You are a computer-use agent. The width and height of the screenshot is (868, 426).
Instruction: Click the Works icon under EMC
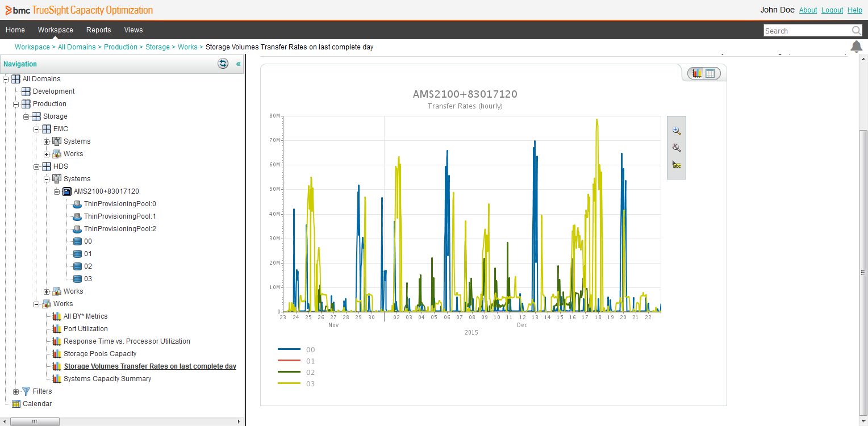(x=57, y=154)
